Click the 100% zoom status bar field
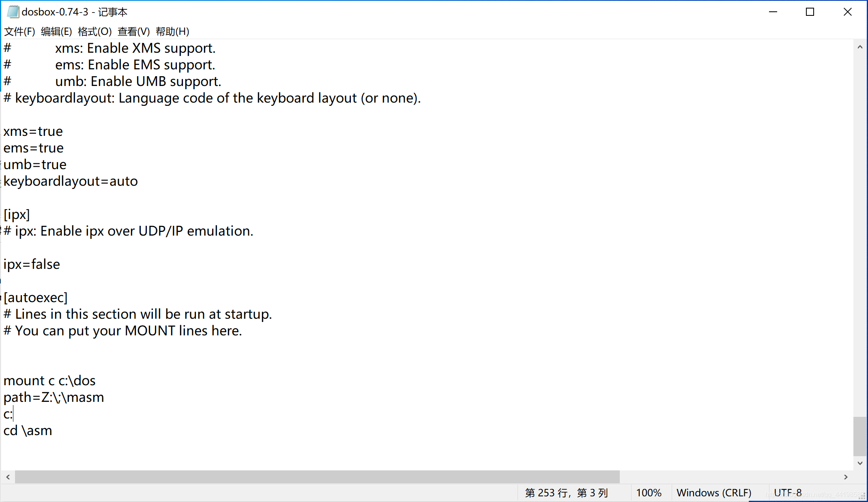Viewport: 868px width, 502px height. click(x=649, y=493)
